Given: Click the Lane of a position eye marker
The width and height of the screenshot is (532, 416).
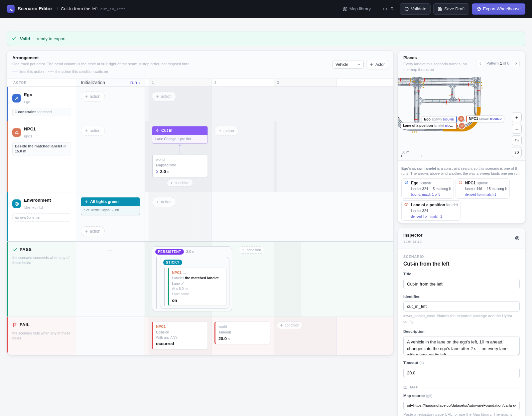Looking at the screenshot, I should pos(462,126).
